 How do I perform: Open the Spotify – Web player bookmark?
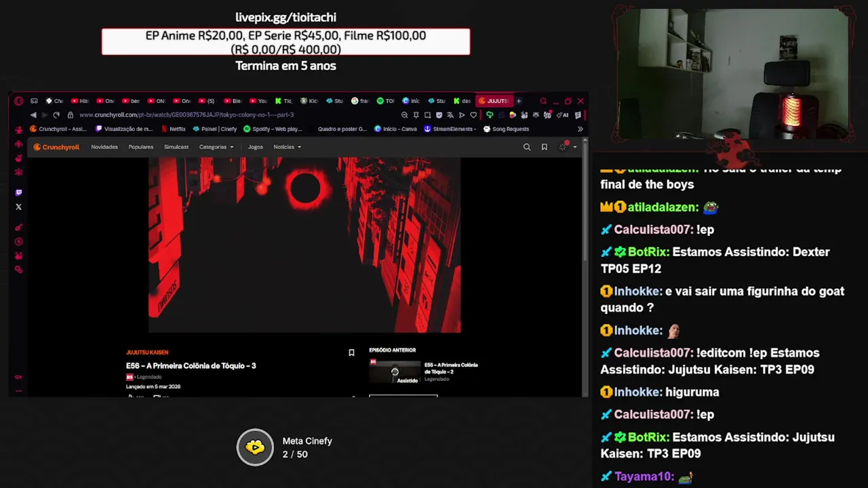coord(273,129)
